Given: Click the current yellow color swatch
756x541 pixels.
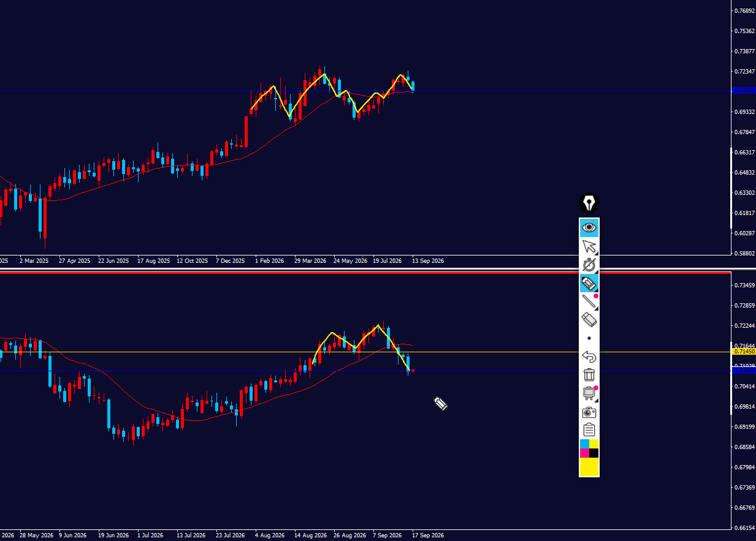Looking at the screenshot, I should (x=589, y=467).
